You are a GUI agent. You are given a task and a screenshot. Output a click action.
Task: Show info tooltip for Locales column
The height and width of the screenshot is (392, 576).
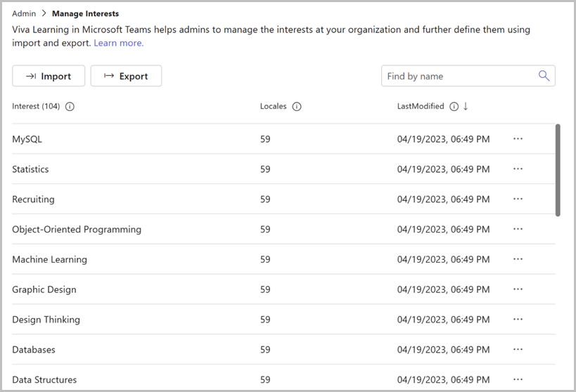297,107
